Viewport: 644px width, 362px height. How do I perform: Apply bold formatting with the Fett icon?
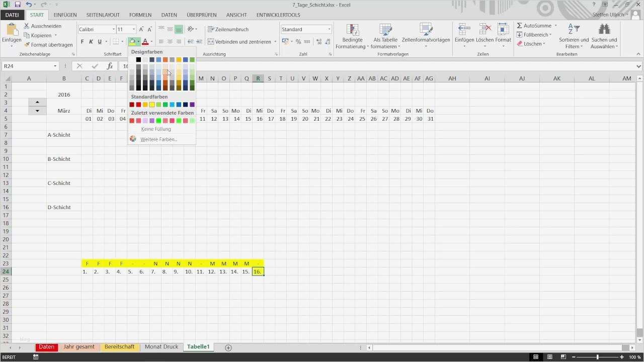click(x=82, y=41)
